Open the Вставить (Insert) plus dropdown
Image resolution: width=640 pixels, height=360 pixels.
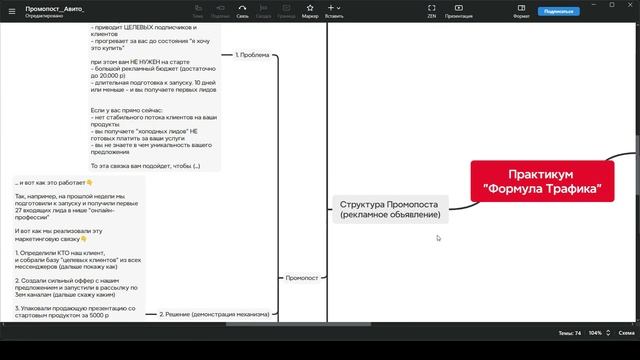[x=334, y=11]
